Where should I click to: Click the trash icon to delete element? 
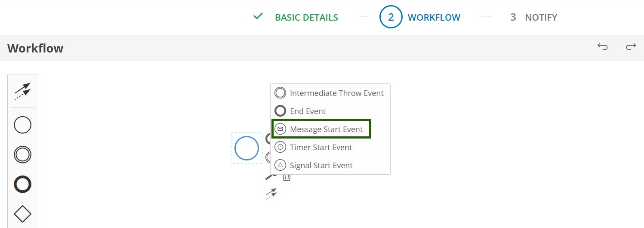point(287,176)
